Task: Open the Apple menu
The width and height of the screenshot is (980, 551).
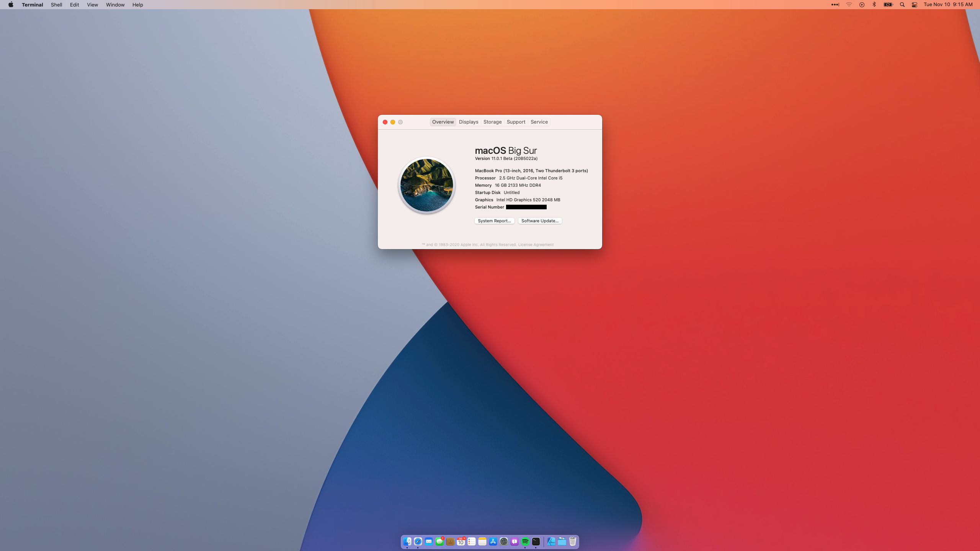Action: 11,5
